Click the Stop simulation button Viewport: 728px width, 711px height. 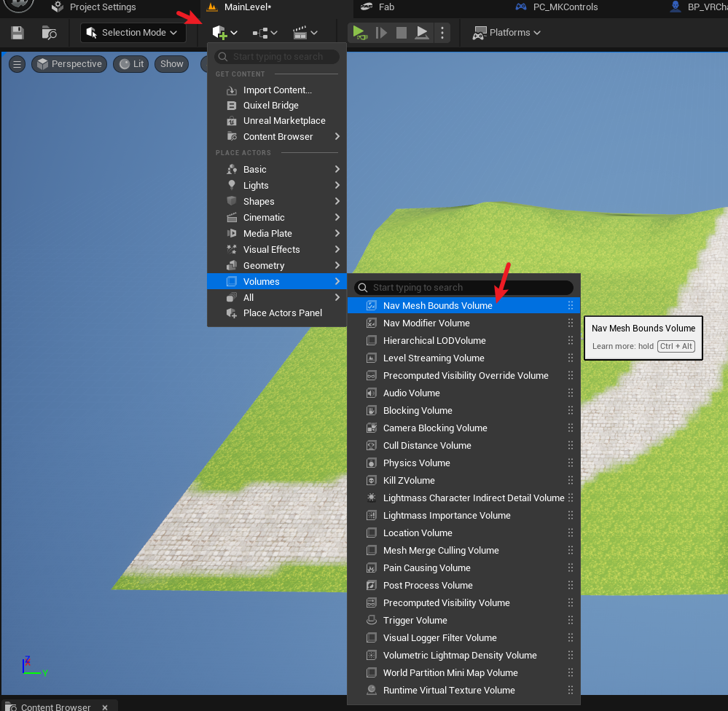[401, 33]
